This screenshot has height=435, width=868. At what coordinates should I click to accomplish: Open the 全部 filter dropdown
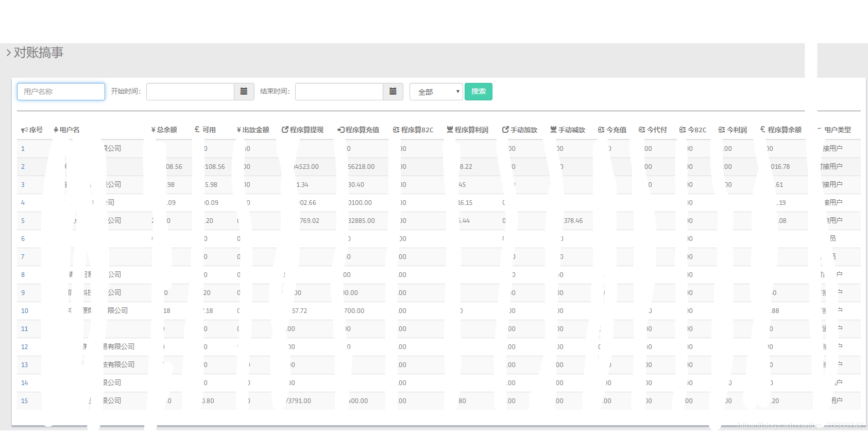[436, 92]
